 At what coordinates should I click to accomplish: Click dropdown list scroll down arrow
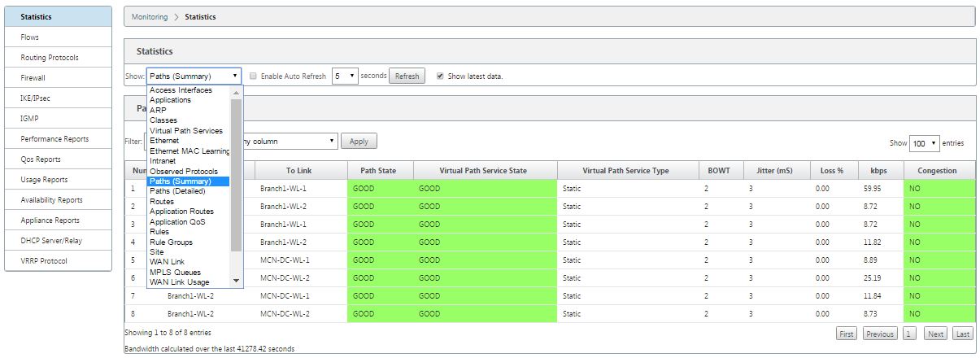pyautogui.click(x=237, y=281)
